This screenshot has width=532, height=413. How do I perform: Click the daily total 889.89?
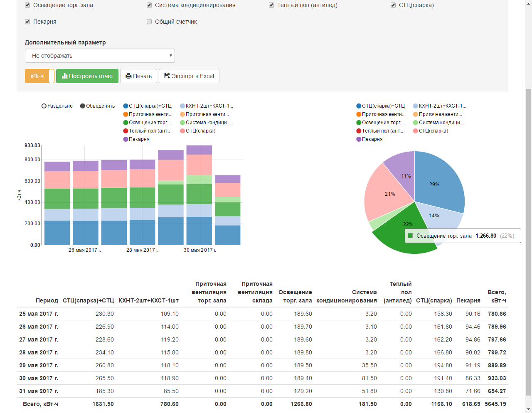tap(497, 365)
